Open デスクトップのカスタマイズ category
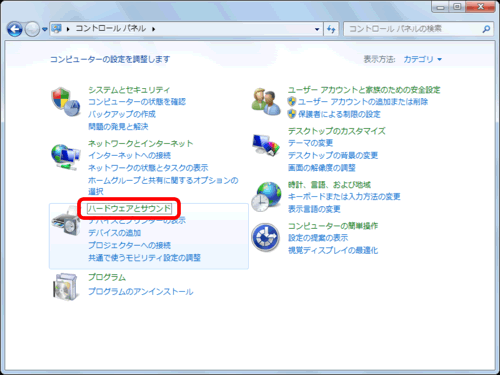500x375 pixels. click(x=337, y=131)
